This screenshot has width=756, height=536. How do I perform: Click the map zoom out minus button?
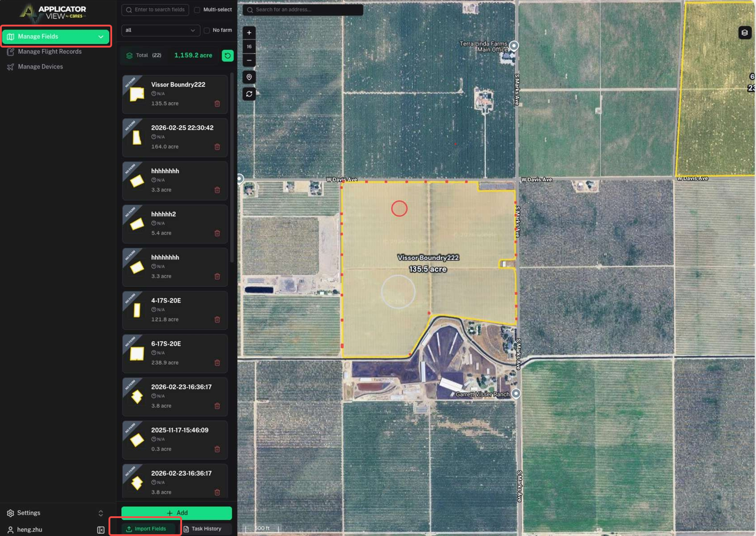pyautogui.click(x=249, y=60)
